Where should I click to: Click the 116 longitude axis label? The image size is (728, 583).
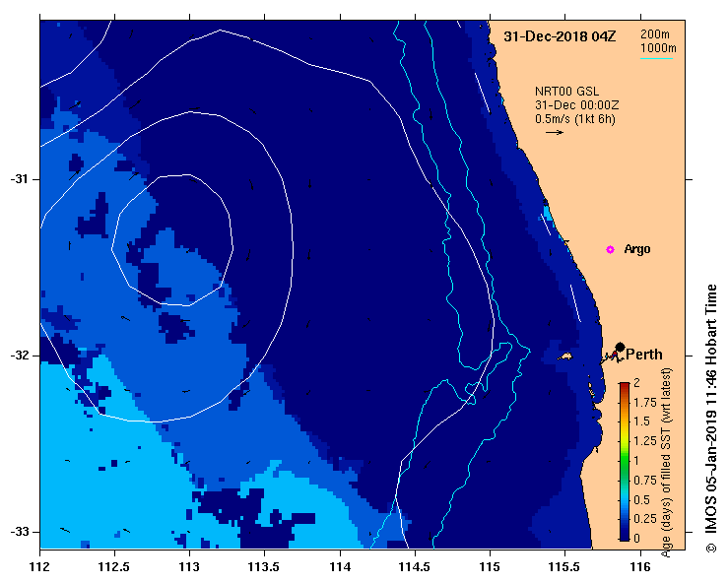[x=640, y=567]
